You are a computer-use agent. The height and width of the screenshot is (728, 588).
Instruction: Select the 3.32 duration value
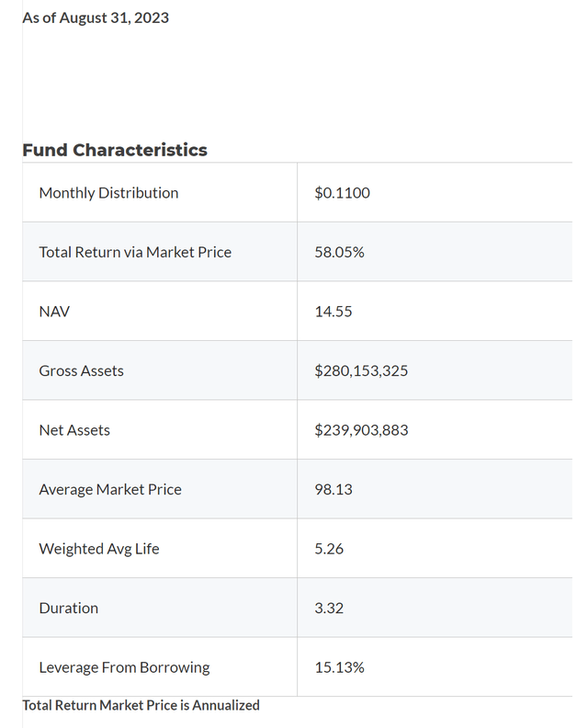329,609
